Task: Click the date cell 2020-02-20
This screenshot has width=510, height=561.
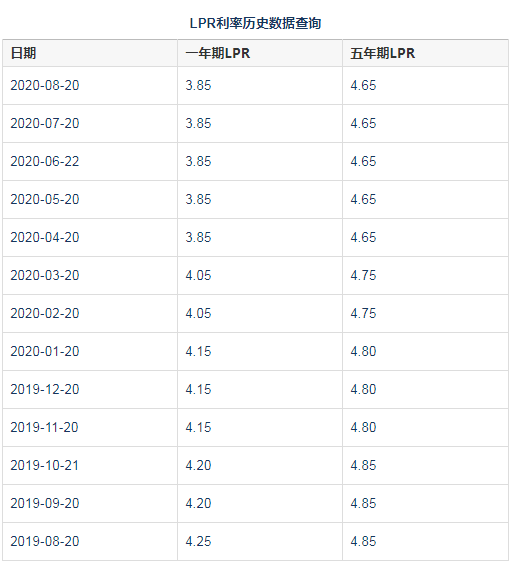Action: coord(45,313)
